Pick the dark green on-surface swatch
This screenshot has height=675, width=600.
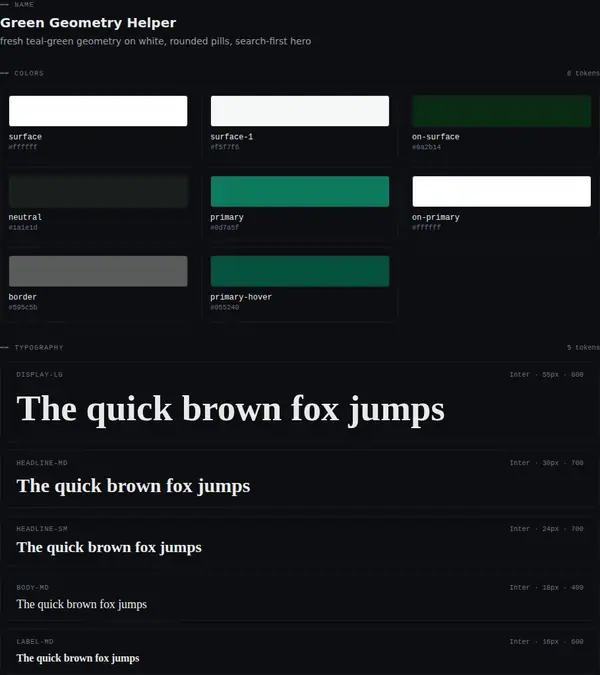501,111
